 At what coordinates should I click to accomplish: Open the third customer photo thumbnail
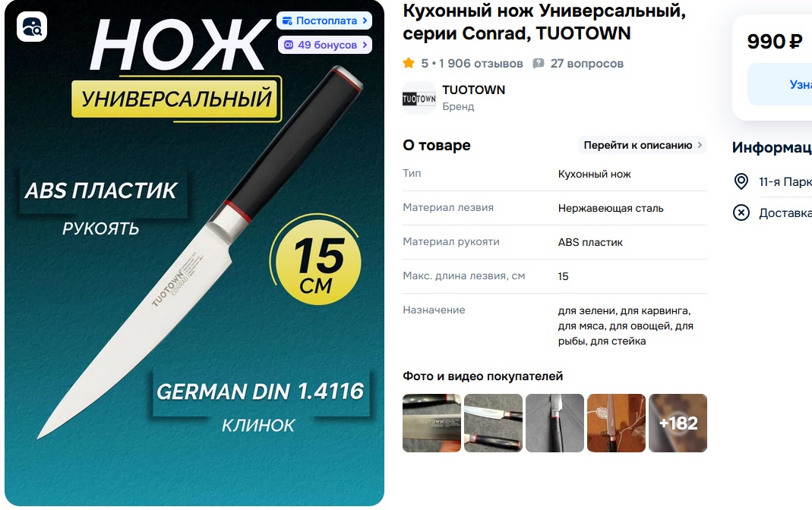click(554, 423)
